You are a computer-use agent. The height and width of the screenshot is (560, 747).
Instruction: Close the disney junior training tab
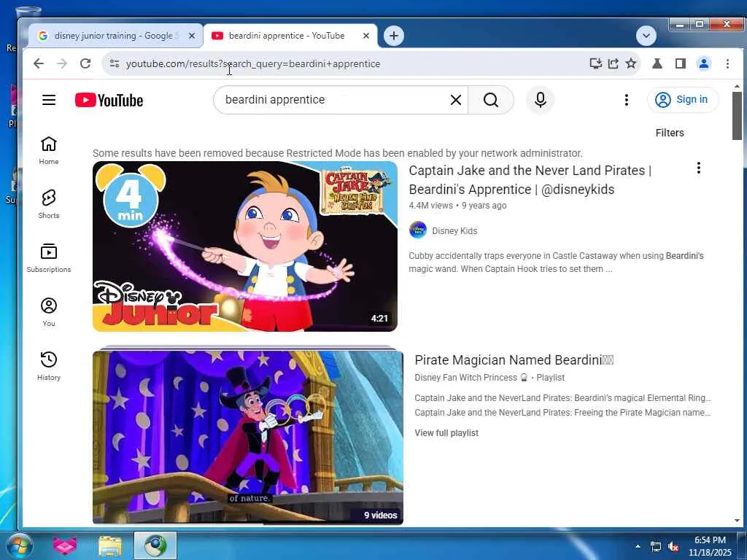[x=192, y=36]
